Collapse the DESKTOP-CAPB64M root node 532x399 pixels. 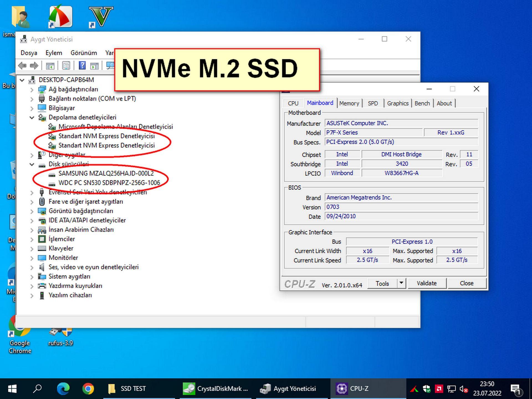[x=22, y=80]
